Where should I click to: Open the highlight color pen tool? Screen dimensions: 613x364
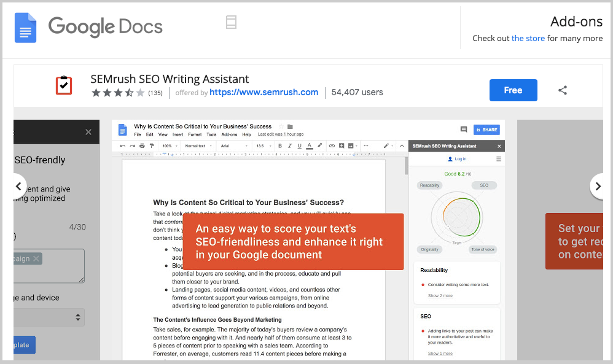320,145
